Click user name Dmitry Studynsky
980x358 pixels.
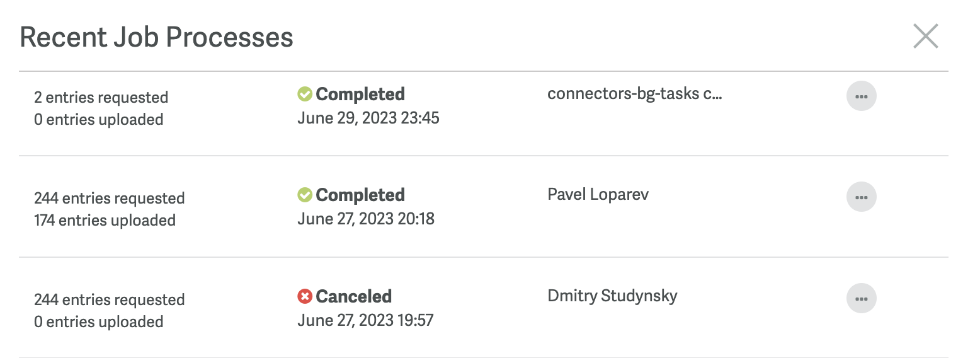tap(612, 296)
